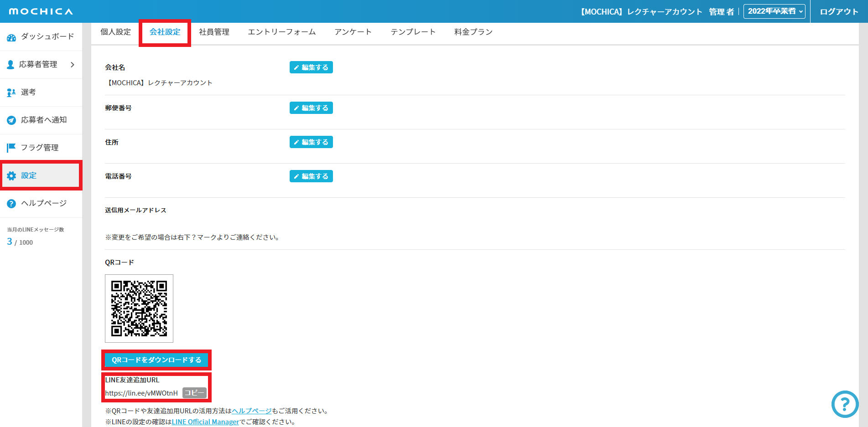This screenshot has width=868, height=427.
Task: Go to the 料金プラン tab
Action: tap(473, 32)
